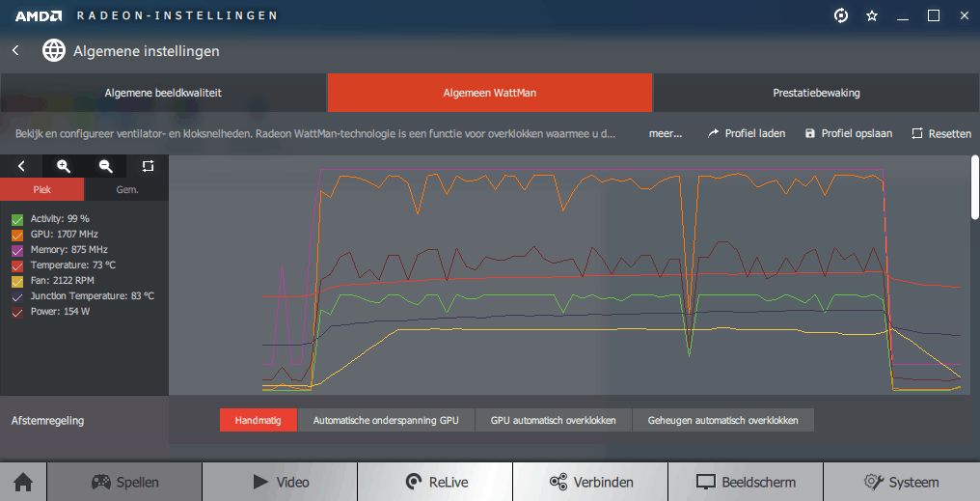Click the AMD logo in title bar
This screenshot has height=501, width=980.
point(39,15)
